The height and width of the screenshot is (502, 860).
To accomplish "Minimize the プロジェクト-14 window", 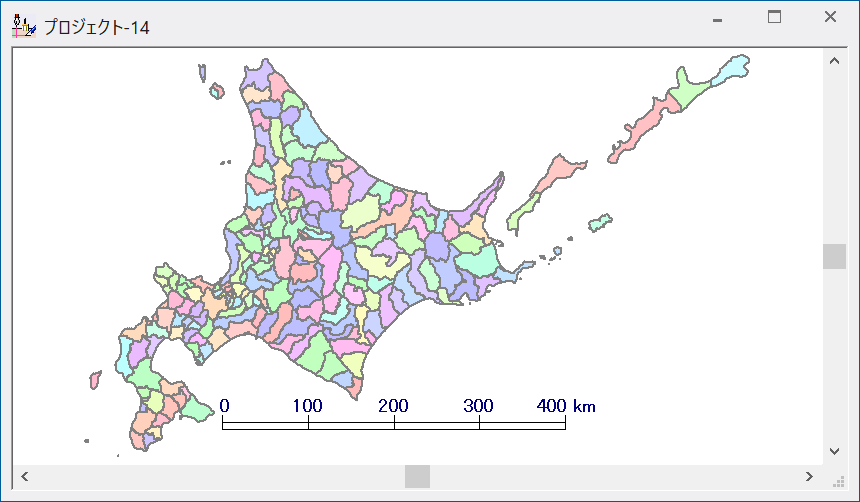I will pos(717,20).
